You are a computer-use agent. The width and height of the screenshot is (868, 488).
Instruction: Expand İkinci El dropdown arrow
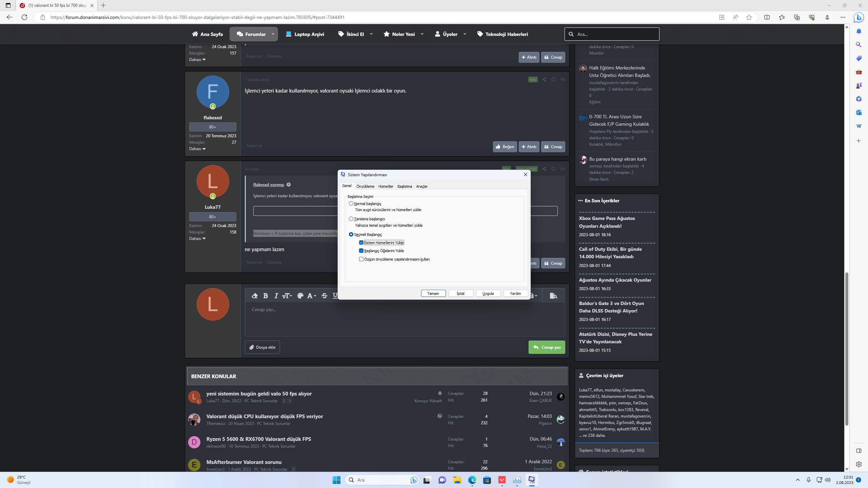371,34
